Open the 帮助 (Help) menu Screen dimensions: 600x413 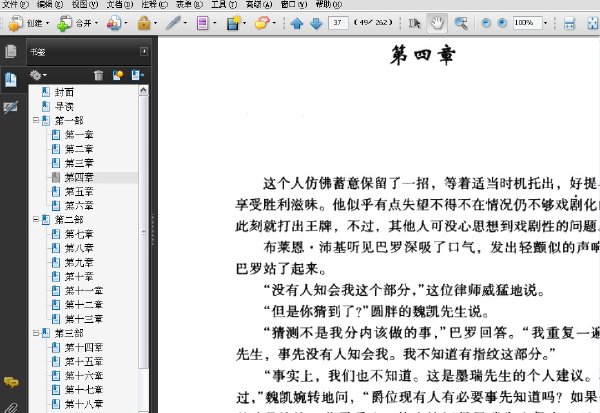coord(329,5)
